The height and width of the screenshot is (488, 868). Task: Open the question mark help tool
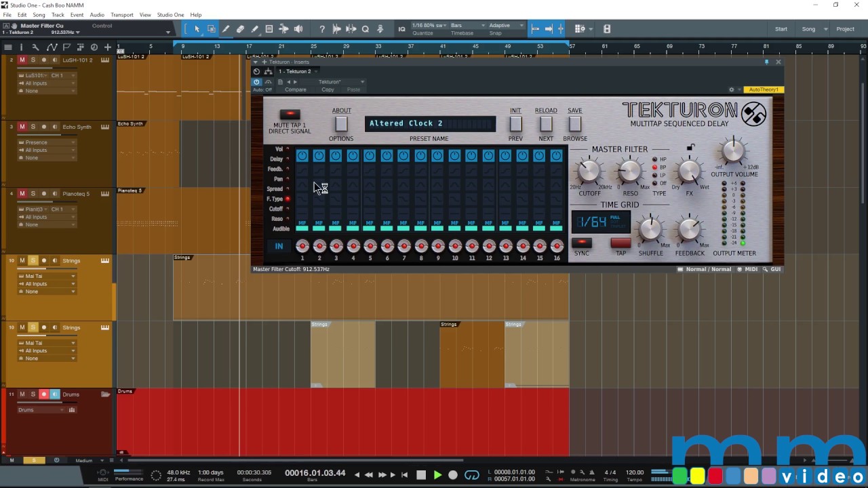point(322,29)
